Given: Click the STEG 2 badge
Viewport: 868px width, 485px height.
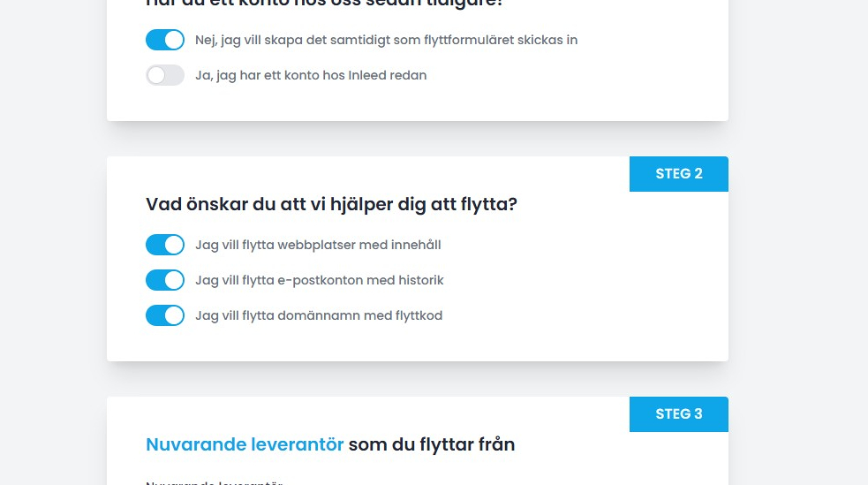Looking at the screenshot, I should [679, 174].
